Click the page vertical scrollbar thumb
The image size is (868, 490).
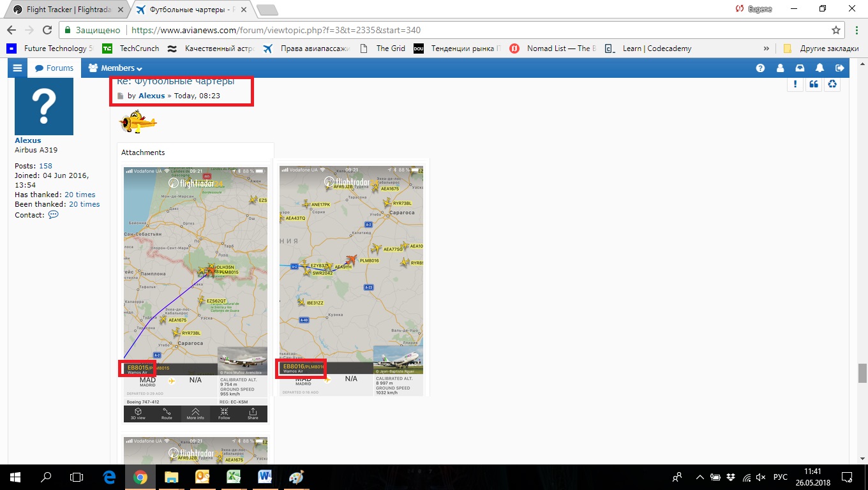tap(862, 371)
